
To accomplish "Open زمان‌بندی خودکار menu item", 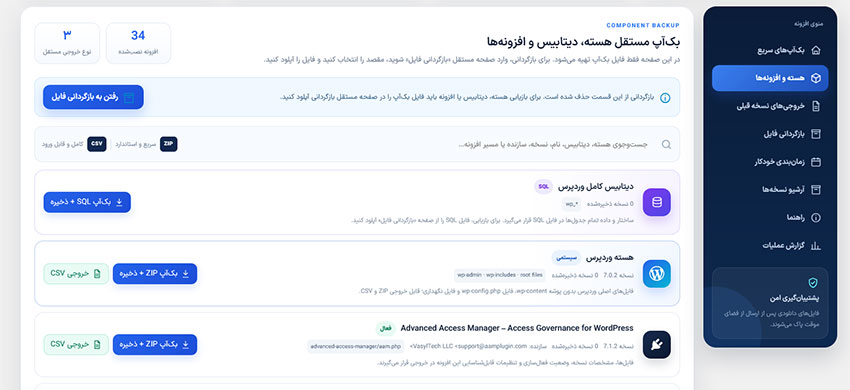I will pyautogui.click(x=770, y=162).
